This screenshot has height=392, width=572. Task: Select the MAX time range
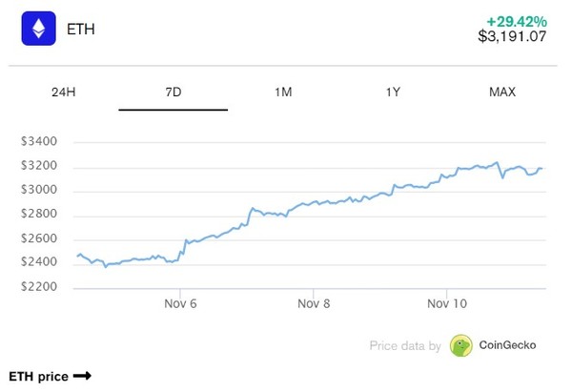[501, 92]
